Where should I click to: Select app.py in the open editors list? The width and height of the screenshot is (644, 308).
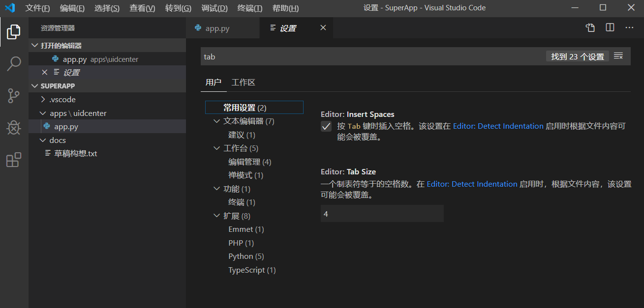point(107,59)
